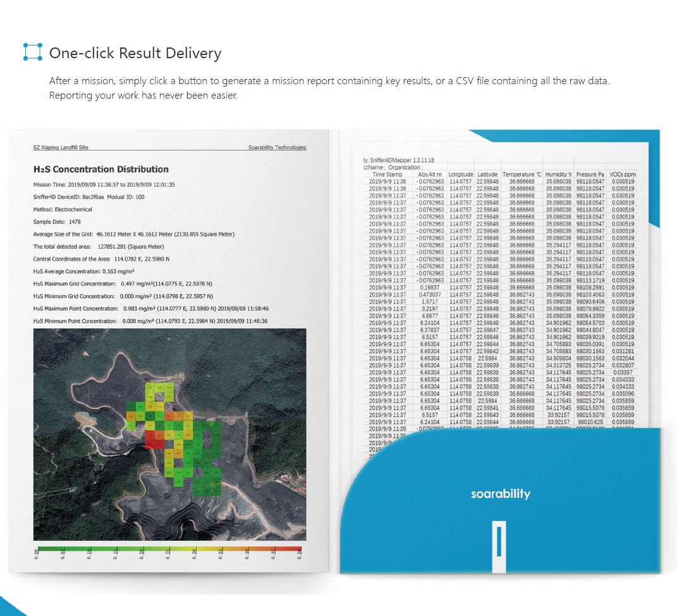Open the satellite heatmap image of the landfill
The height and width of the screenshot is (616, 677).
tap(169, 434)
